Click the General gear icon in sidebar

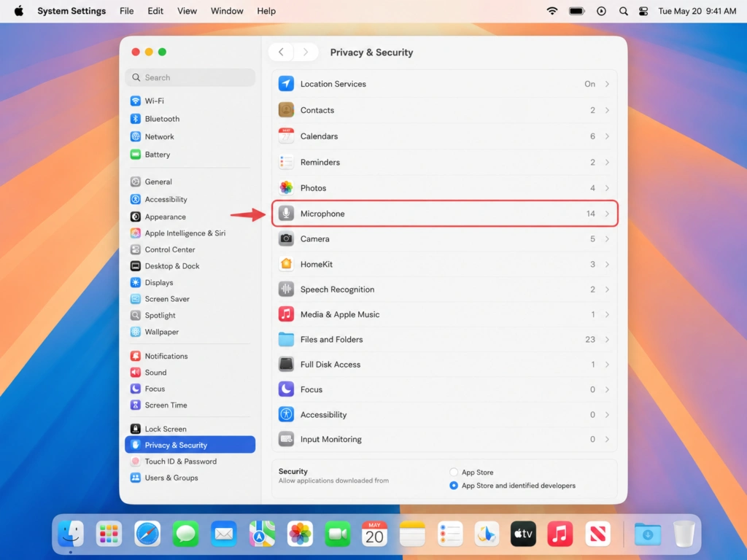[135, 182]
